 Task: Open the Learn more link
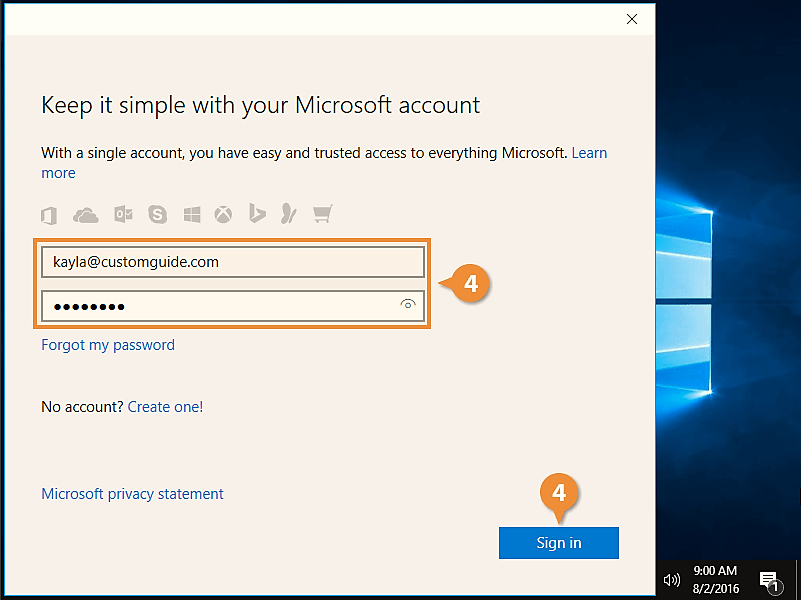tap(589, 153)
